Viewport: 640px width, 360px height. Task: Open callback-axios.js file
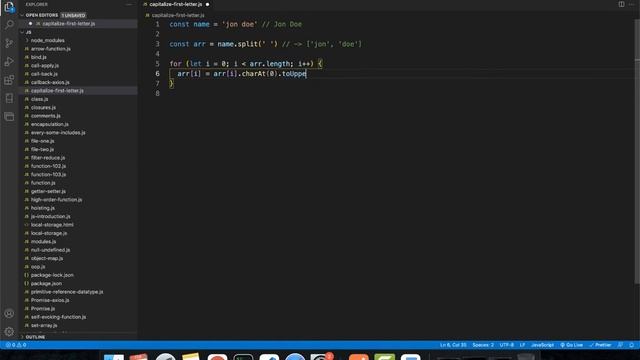pyautogui.click(x=50, y=82)
